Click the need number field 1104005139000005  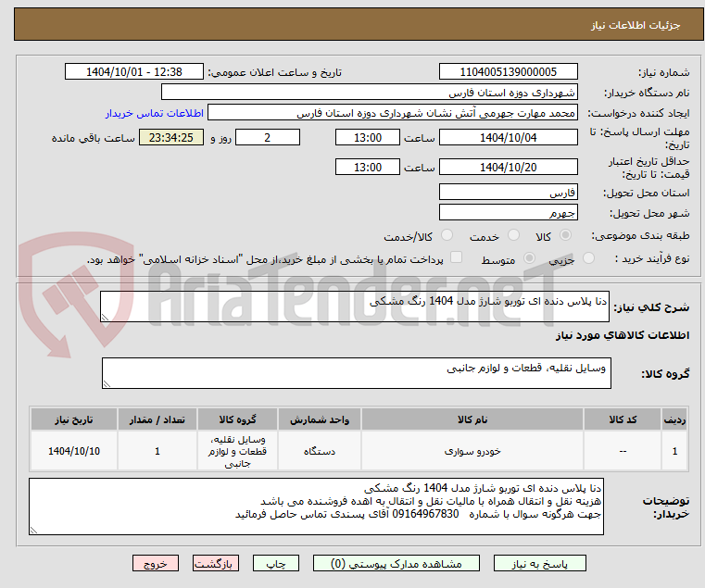click(x=508, y=71)
